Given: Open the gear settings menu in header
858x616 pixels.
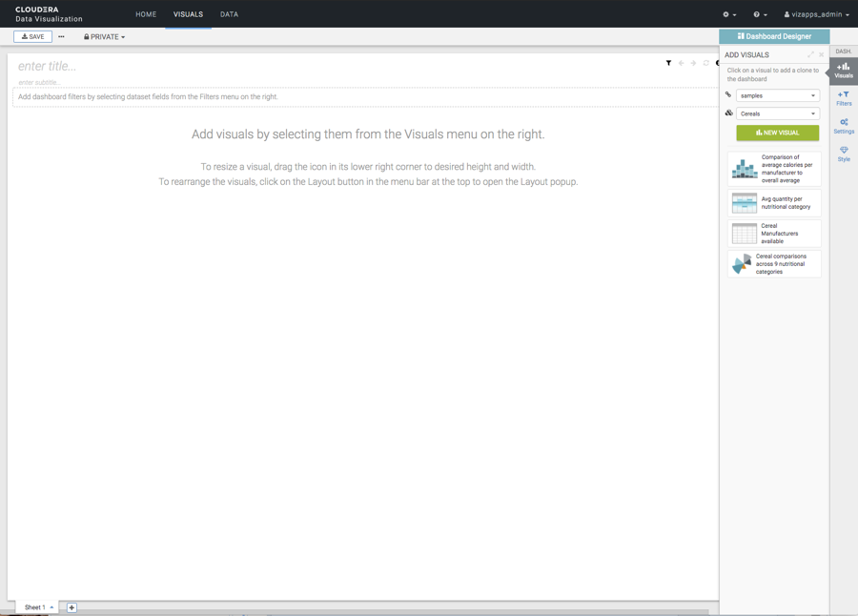Looking at the screenshot, I should pos(729,14).
